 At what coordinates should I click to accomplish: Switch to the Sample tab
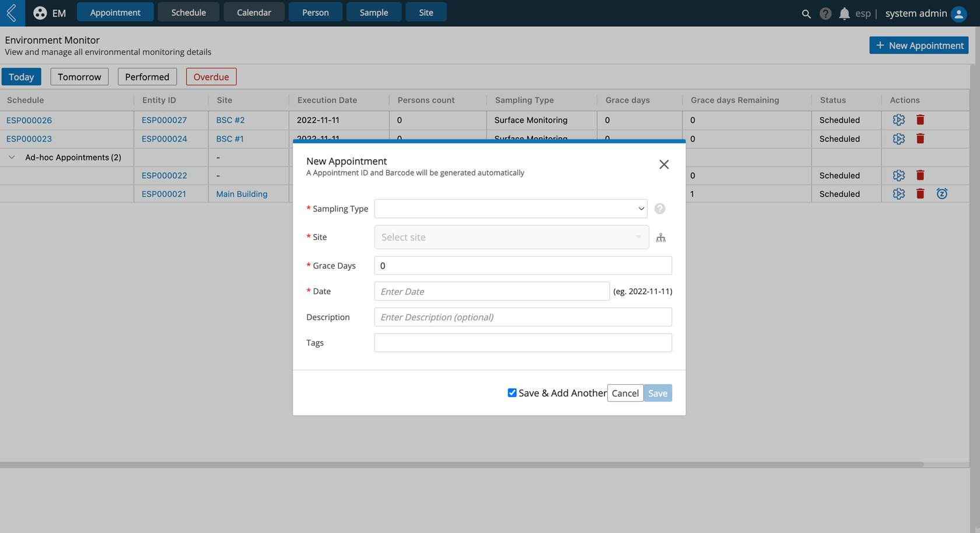coord(374,12)
